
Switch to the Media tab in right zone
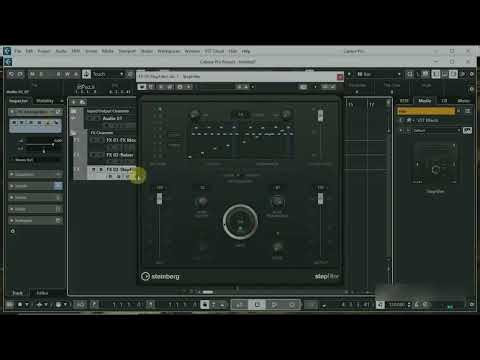[x=425, y=101]
